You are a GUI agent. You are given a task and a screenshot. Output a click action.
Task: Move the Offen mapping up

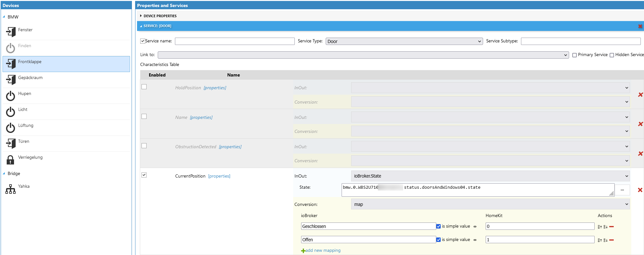[600, 240]
